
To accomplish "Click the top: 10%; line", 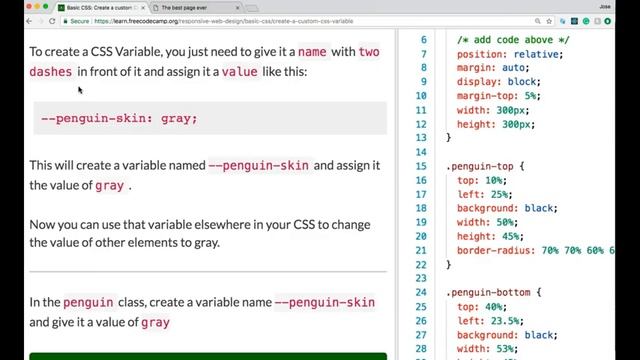I will tap(482, 180).
